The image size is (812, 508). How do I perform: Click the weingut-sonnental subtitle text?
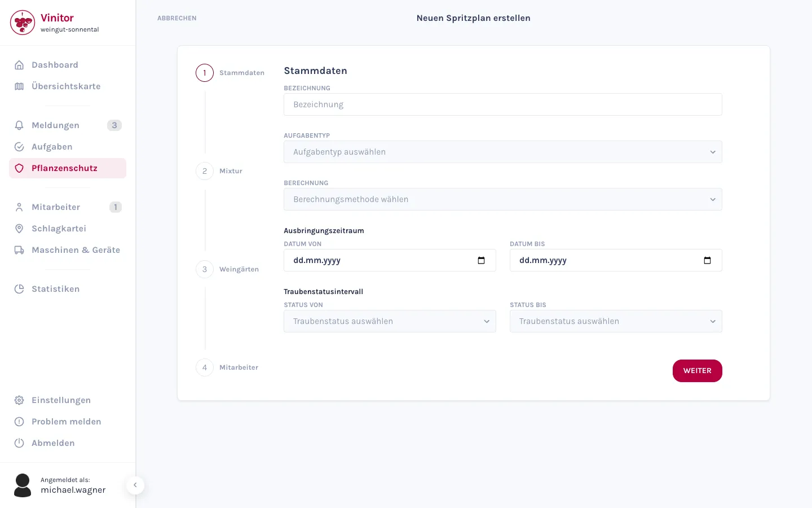[70, 29]
